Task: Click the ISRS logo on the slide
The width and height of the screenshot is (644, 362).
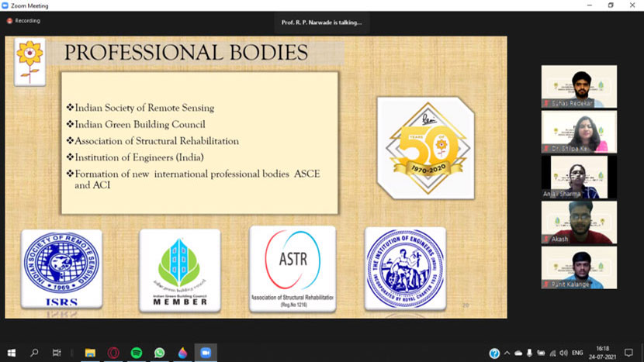Action: pos(61,269)
